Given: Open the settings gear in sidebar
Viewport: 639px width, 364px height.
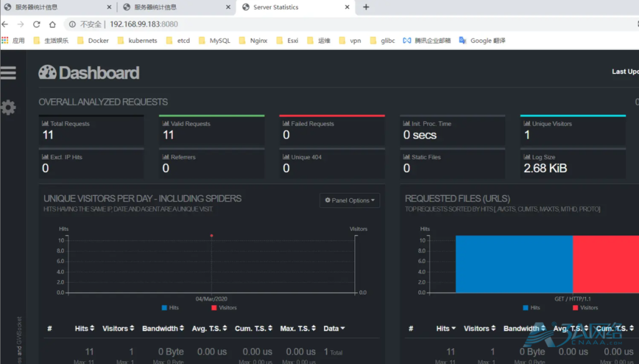Looking at the screenshot, I should point(8,107).
